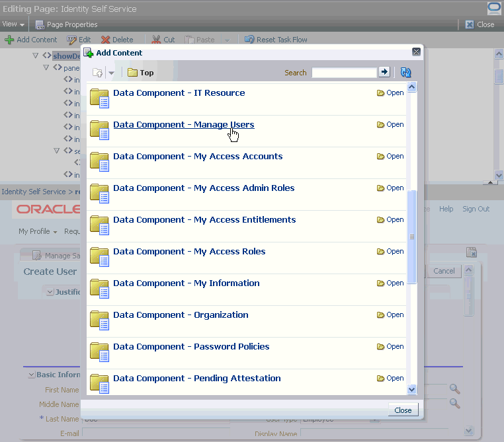Viewport: 504px width, 442px height.
Task: Click Organization folder icon
Action: (x=99, y=320)
